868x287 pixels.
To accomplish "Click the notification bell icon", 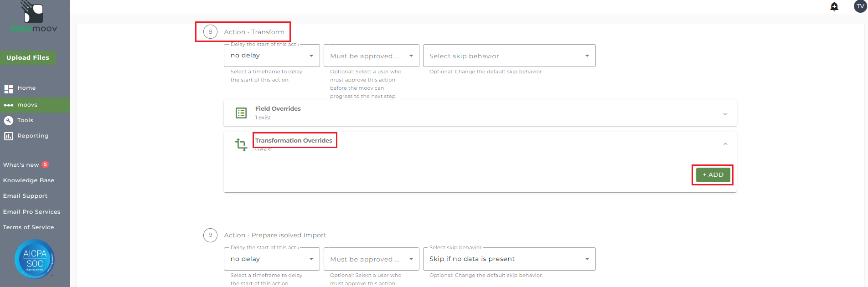I will [x=834, y=6].
